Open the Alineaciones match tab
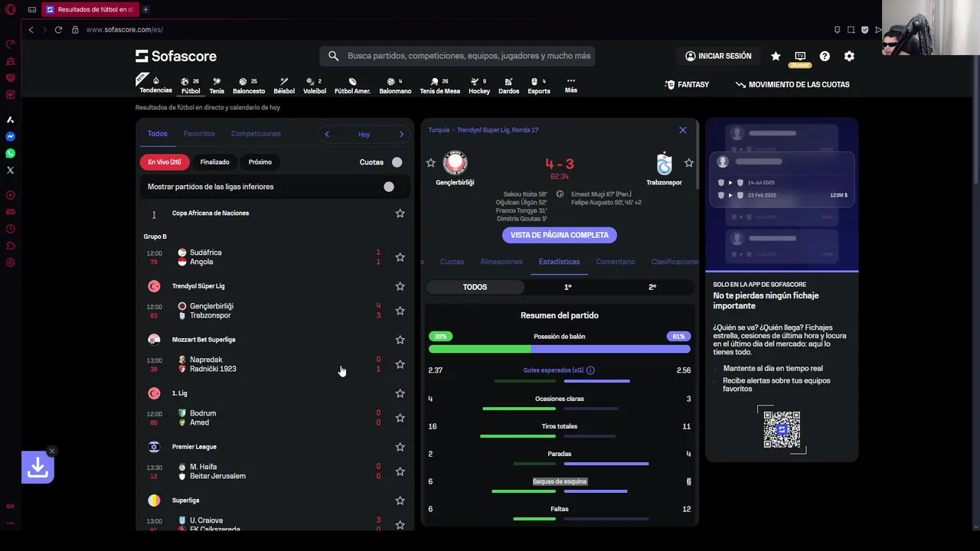The height and width of the screenshot is (551, 980). pyautogui.click(x=501, y=262)
